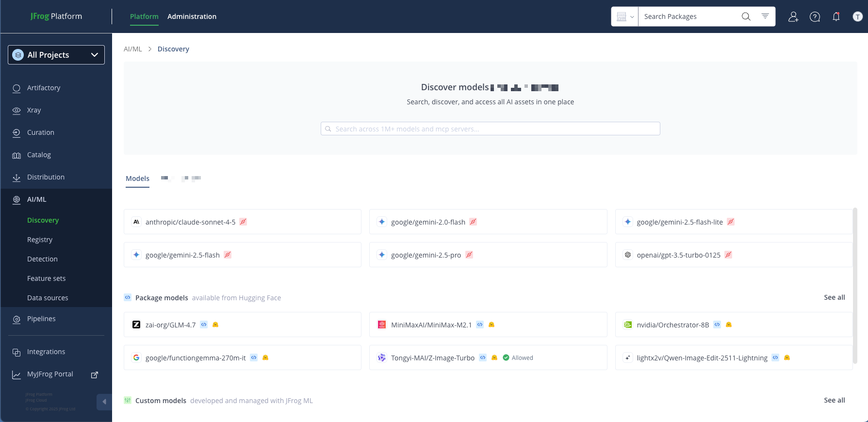Viewport: 868px width, 422px height.
Task: Click the 'Custom models' section heading
Action: (x=161, y=401)
